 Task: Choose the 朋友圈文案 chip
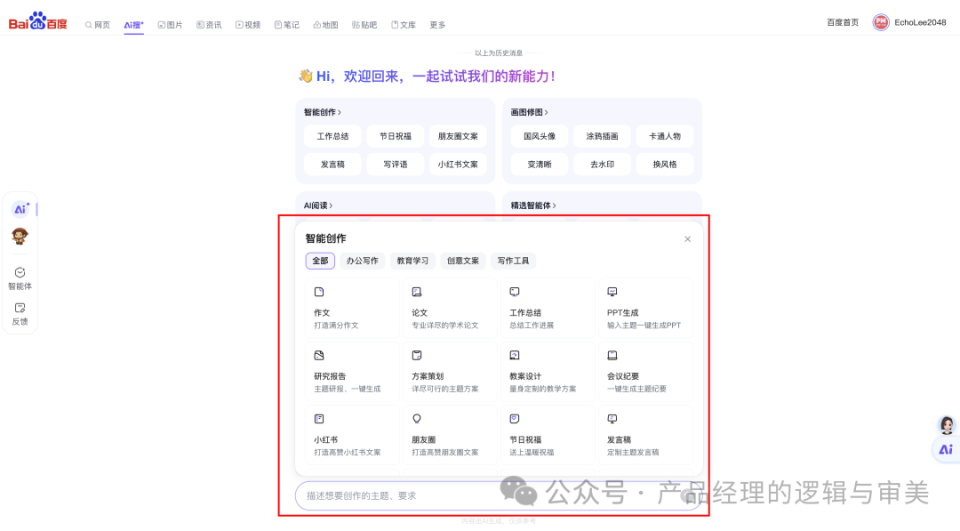click(x=458, y=136)
